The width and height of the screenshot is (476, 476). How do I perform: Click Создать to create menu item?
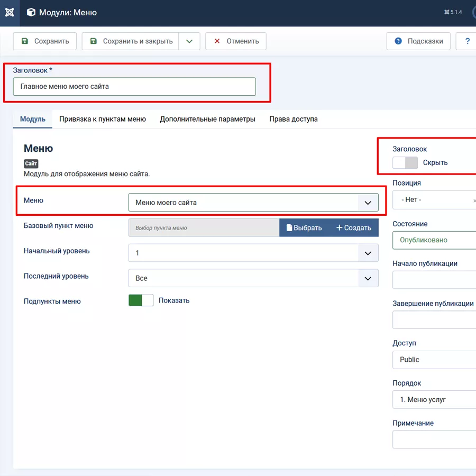[x=354, y=228]
